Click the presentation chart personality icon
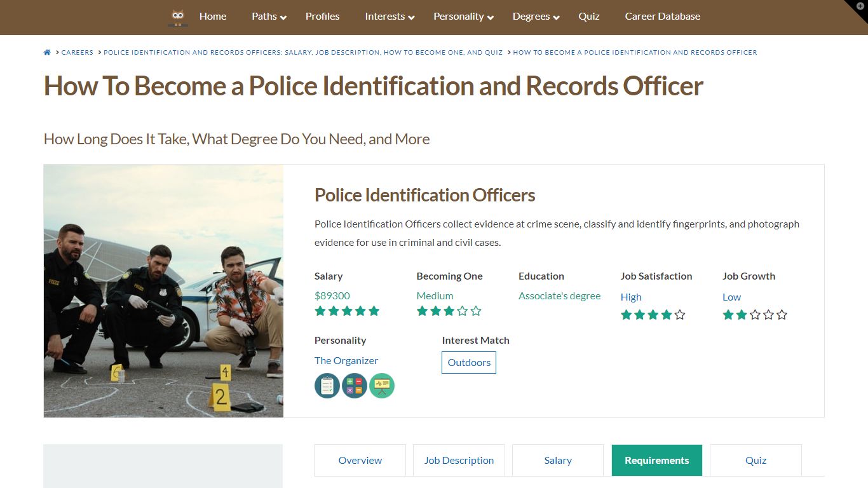 (382, 386)
